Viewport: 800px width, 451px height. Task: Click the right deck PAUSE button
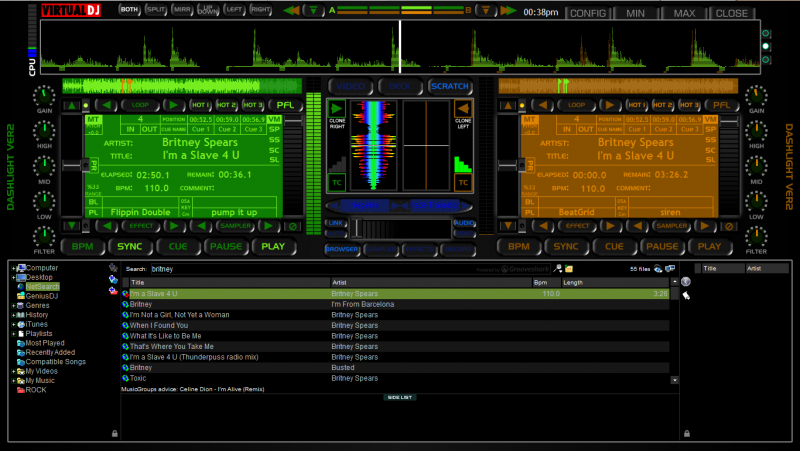pyautogui.click(x=662, y=246)
